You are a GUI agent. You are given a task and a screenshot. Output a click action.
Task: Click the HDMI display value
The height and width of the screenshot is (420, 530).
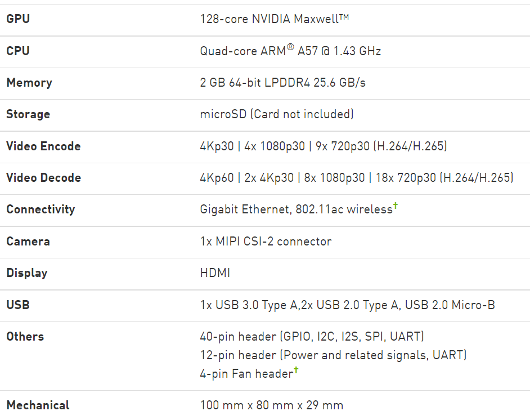(x=215, y=273)
